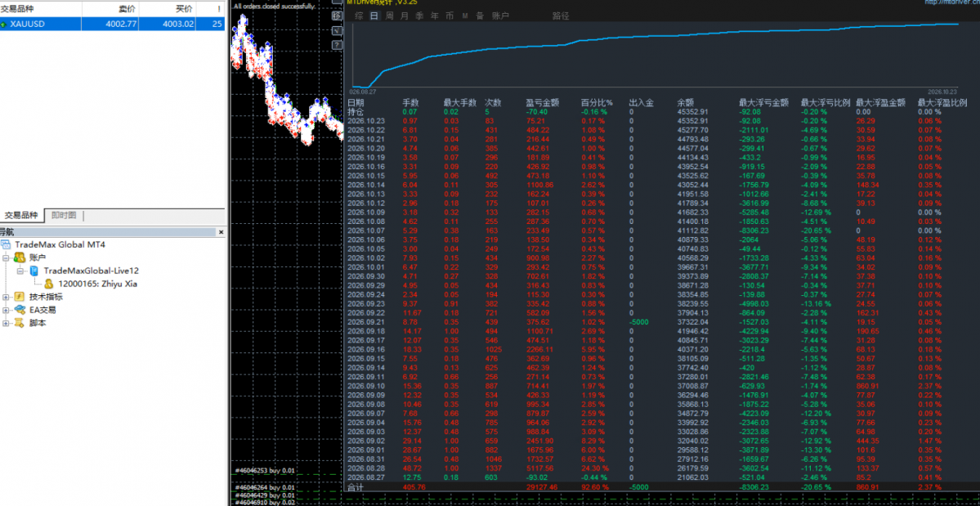Select the XAUUSD row in market watch
This screenshot has height=506, width=980.
(112, 24)
